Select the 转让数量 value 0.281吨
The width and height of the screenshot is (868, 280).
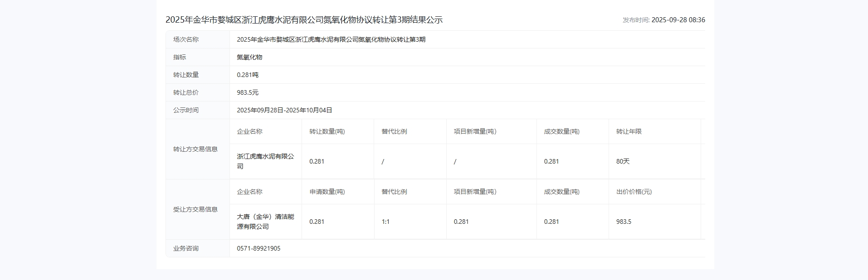coord(248,75)
